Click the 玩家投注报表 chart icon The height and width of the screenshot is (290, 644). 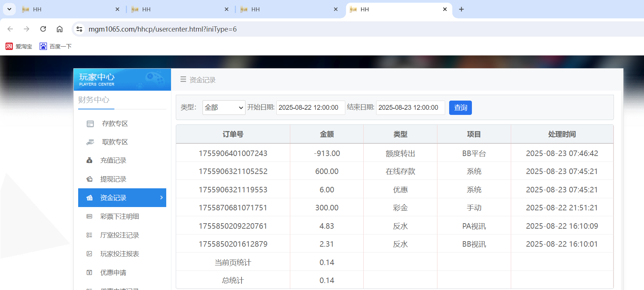coord(89,254)
